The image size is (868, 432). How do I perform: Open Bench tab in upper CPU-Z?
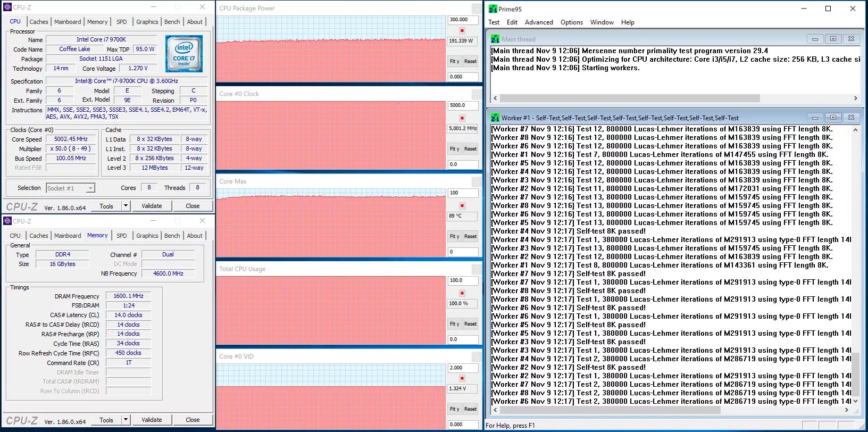(x=172, y=22)
